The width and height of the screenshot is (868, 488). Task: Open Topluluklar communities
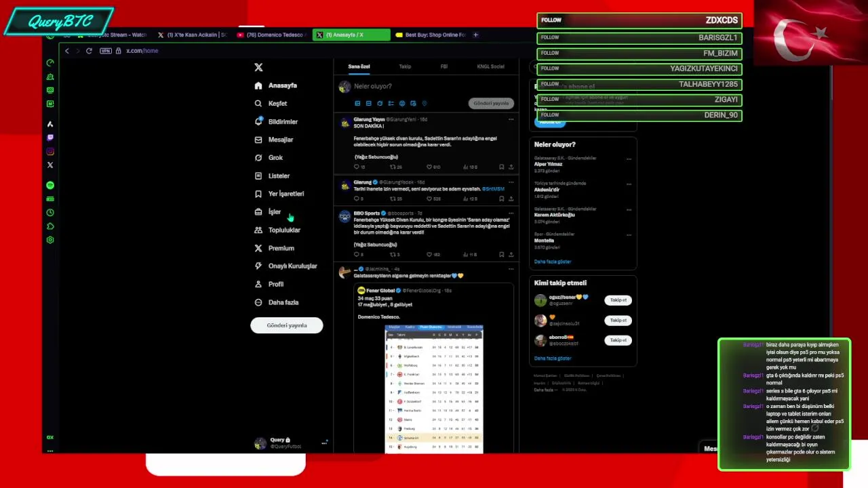click(x=277, y=230)
